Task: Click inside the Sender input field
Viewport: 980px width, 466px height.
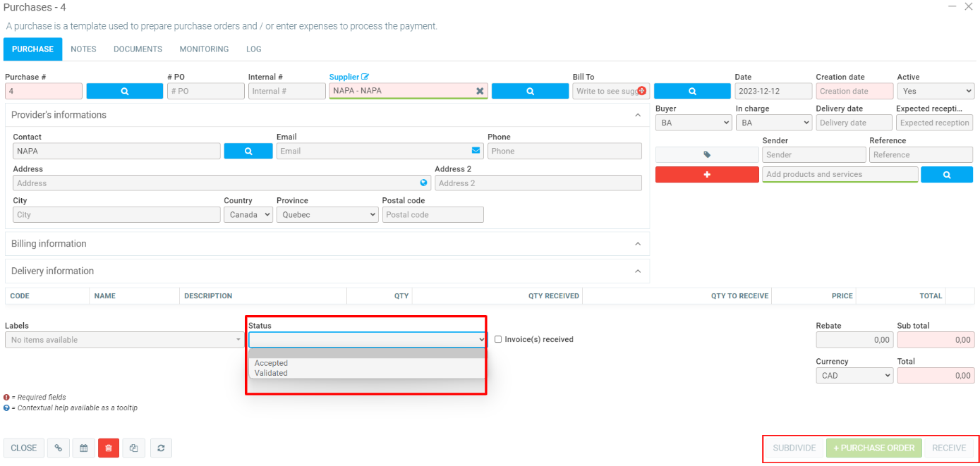Action: click(x=813, y=154)
